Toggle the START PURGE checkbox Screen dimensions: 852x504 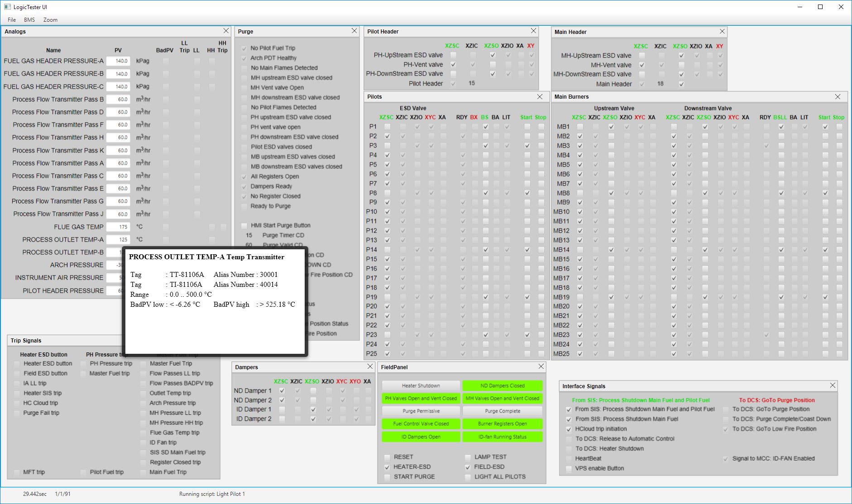point(387,477)
